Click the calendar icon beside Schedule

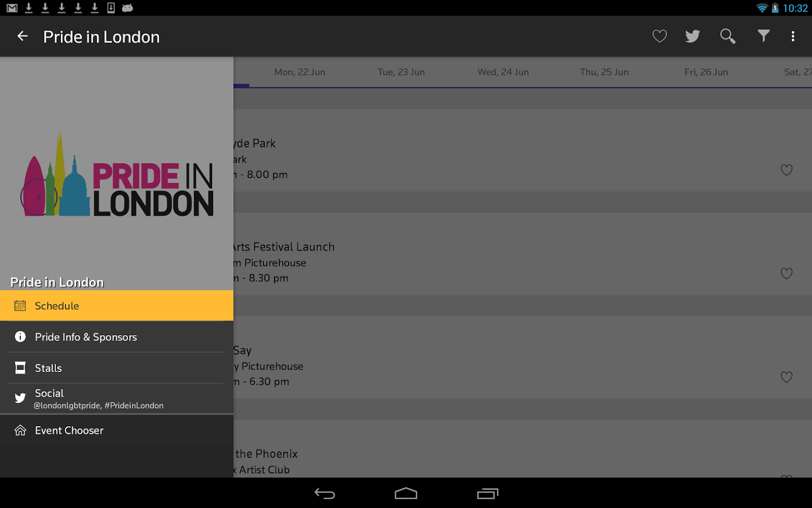[20, 306]
